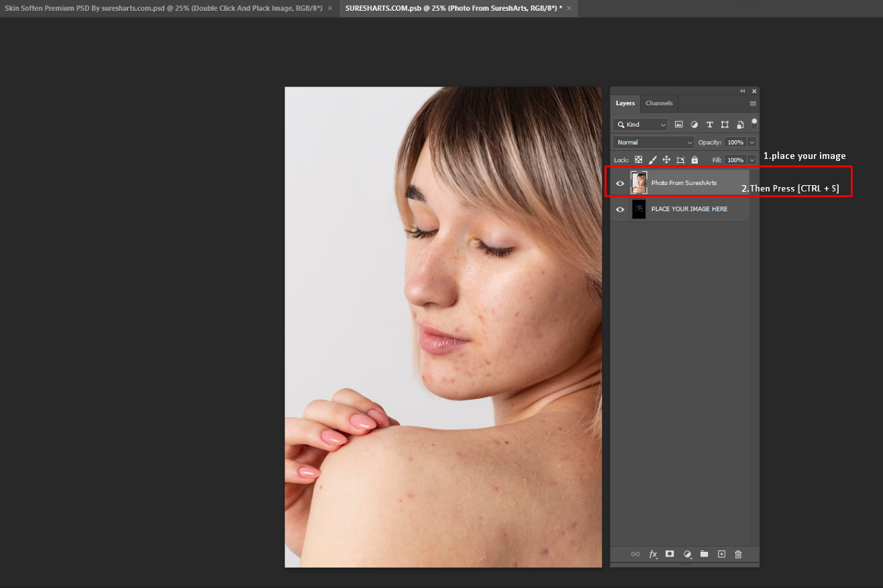Close the Layers panel group
The height and width of the screenshot is (588, 883).
pyautogui.click(x=754, y=91)
